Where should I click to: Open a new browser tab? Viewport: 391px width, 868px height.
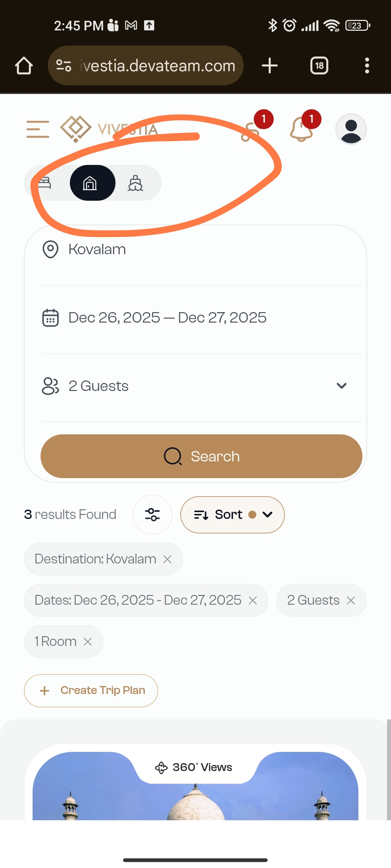point(270,66)
